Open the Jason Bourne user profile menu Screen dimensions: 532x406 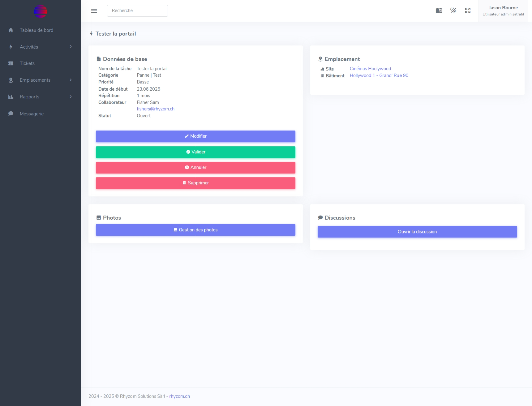pyautogui.click(x=503, y=11)
